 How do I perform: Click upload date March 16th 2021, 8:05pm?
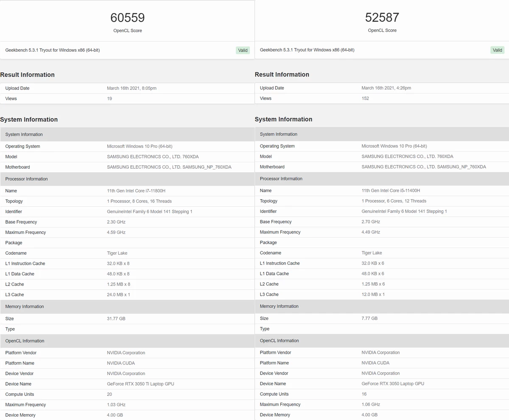click(131, 88)
